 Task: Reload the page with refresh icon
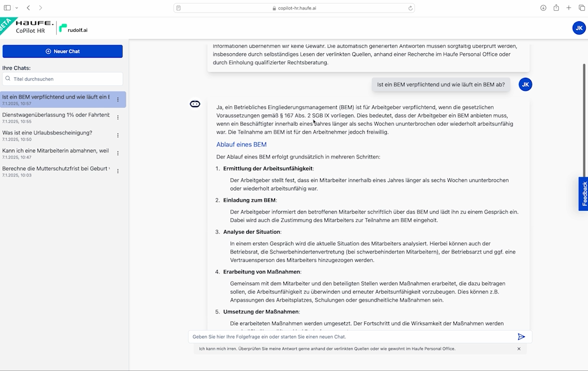[x=410, y=8]
